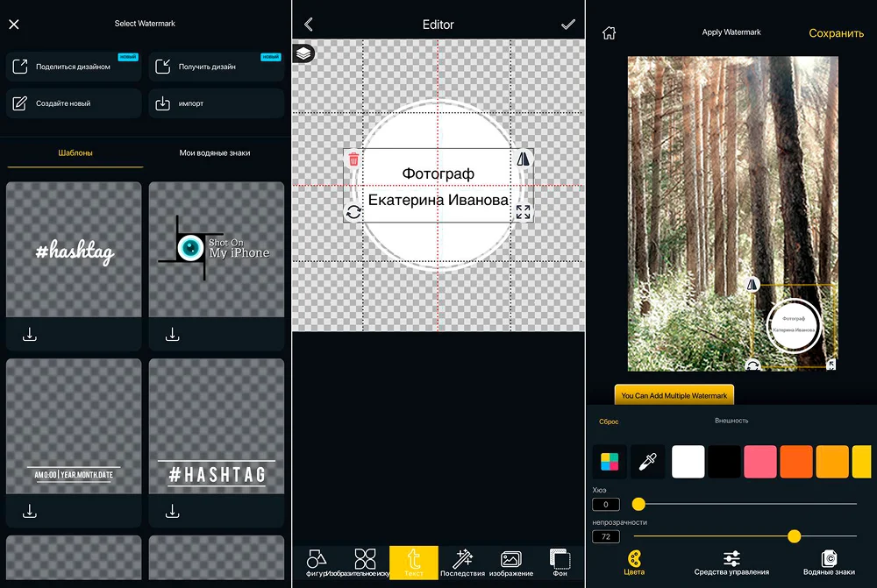Switch to the Водяные знаки tab
The height and width of the screenshot is (588, 877).
829,563
